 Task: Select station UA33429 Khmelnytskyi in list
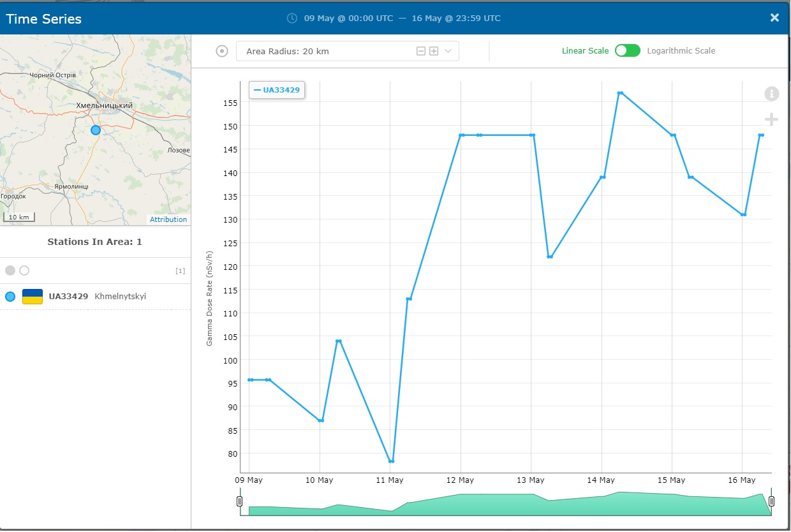coord(97,297)
